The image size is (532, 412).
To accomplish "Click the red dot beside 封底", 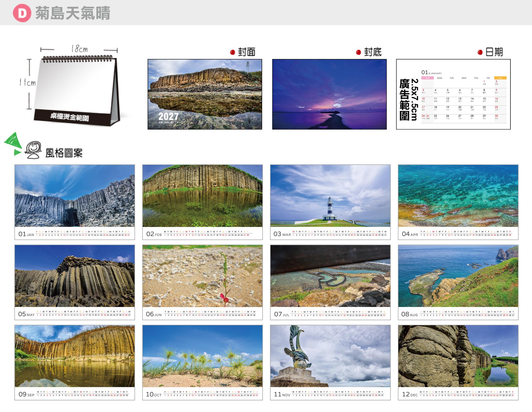I will pos(358,52).
